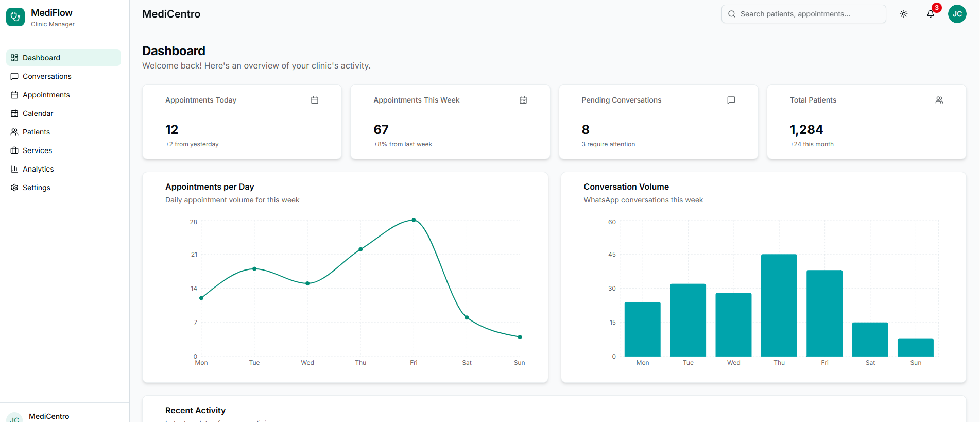Select the Total Patients card
Viewport: 980px width, 422px height.
point(867,122)
